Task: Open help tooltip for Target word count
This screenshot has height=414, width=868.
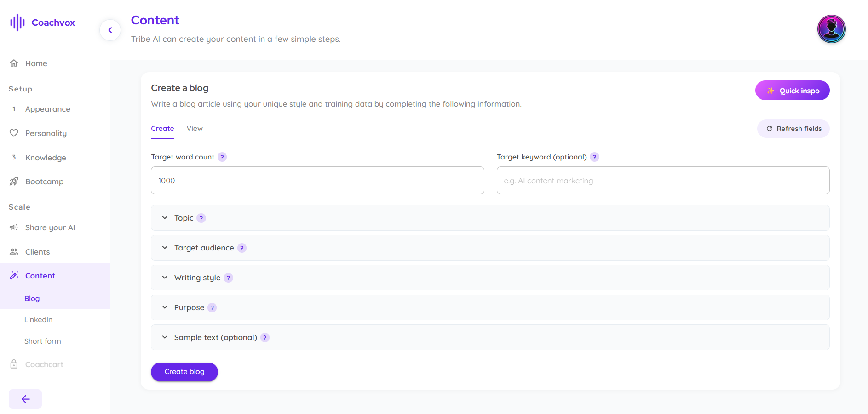Action: (x=222, y=157)
